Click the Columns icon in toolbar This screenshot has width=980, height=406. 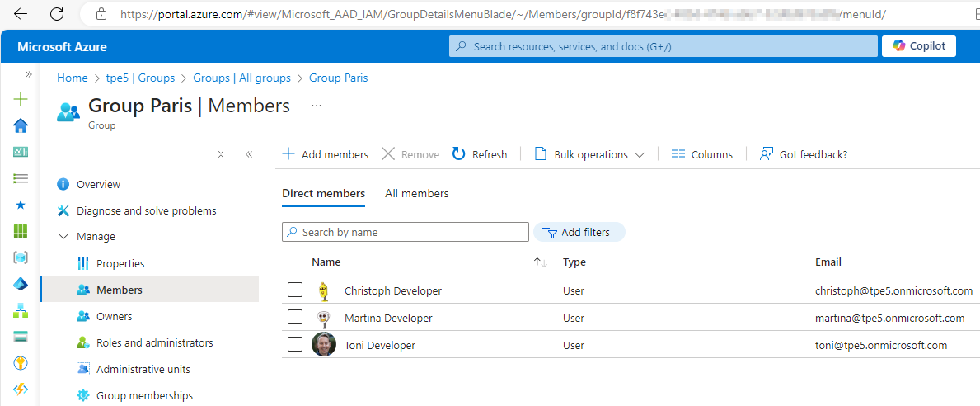tap(678, 154)
